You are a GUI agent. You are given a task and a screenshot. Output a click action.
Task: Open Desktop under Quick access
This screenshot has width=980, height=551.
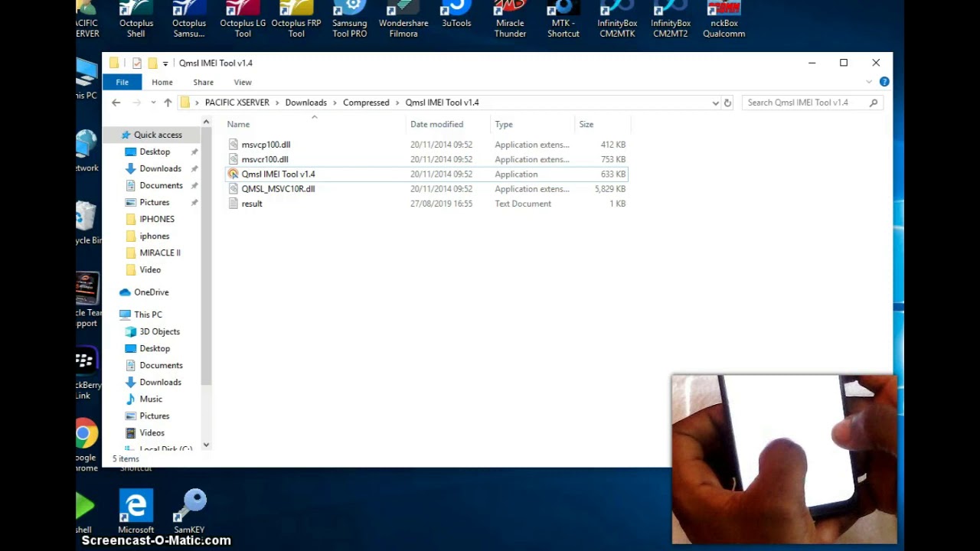(155, 152)
